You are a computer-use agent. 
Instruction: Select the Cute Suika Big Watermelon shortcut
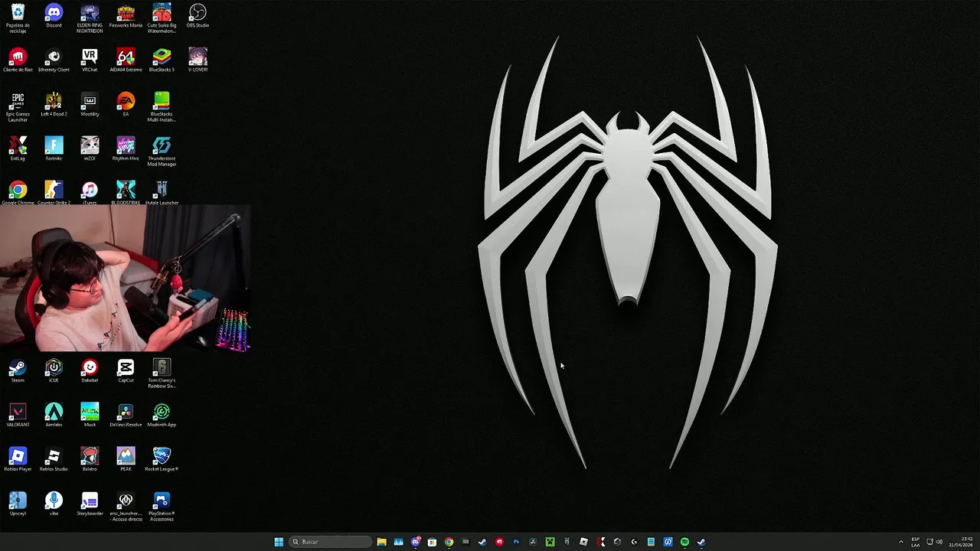point(162,18)
